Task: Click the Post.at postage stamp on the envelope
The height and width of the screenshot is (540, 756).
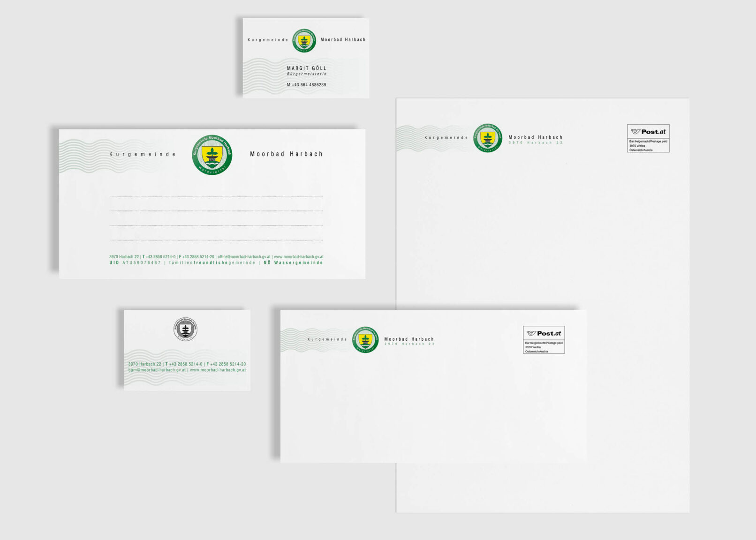Action: [x=544, y=340]
